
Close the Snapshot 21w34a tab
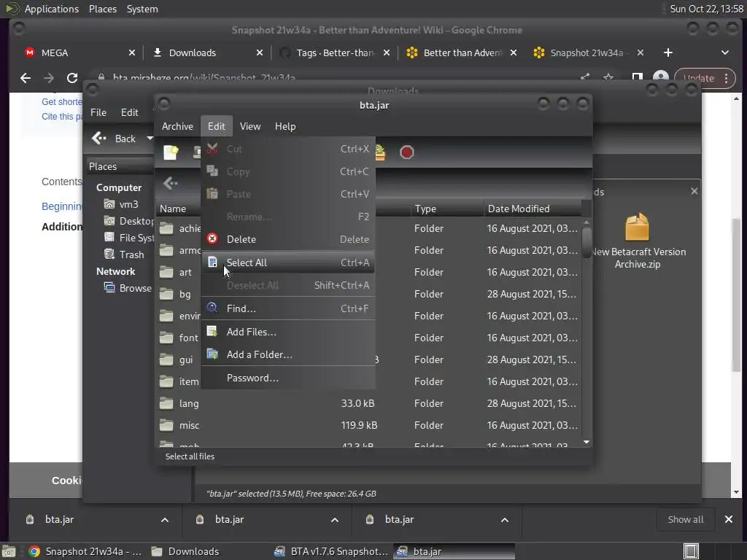[x=640, y=52]
